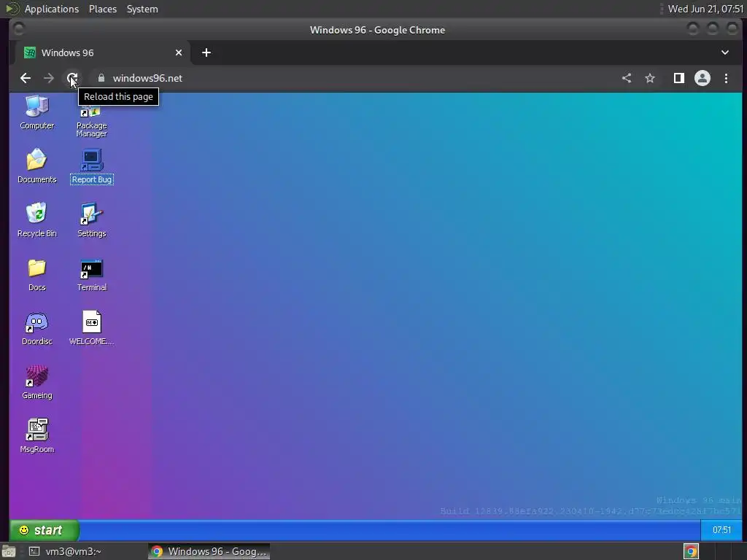
Task: Toggle the Chrome side panel
Action: click(679, 78)
